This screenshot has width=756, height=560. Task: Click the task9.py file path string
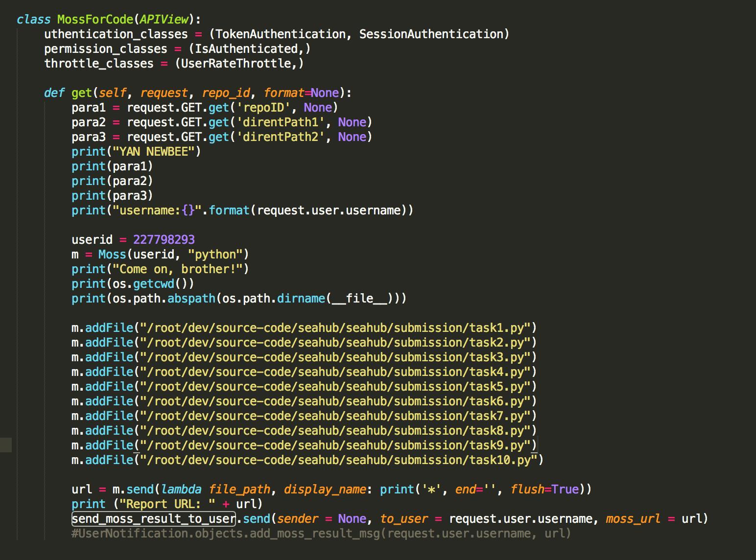pyautogui.click(x=335, y=445)
